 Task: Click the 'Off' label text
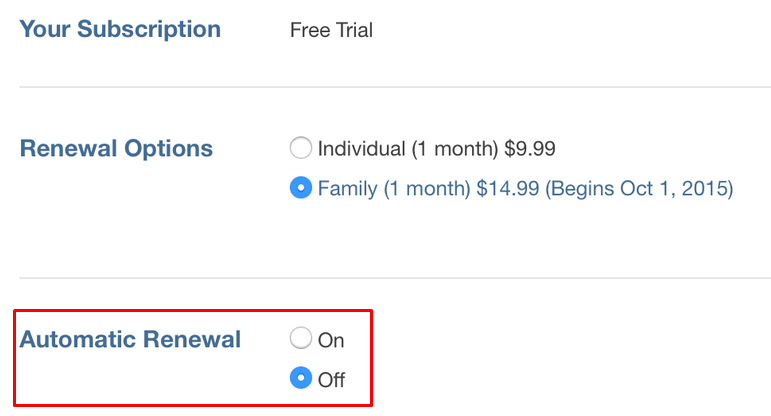(331, 380)
